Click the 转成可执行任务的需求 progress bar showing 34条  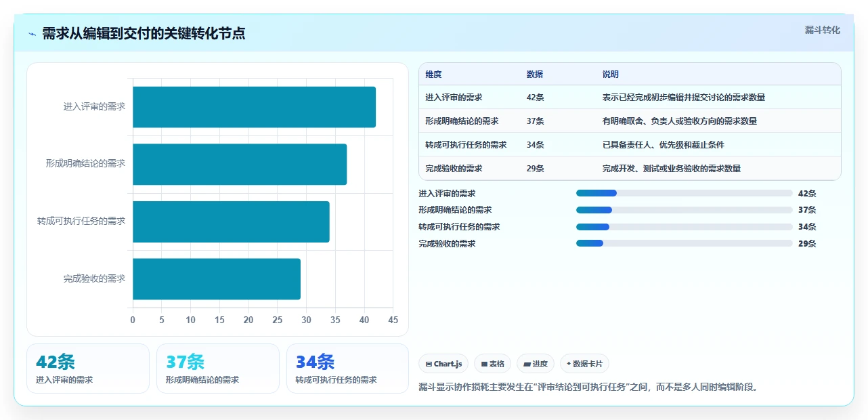(684, 227)
